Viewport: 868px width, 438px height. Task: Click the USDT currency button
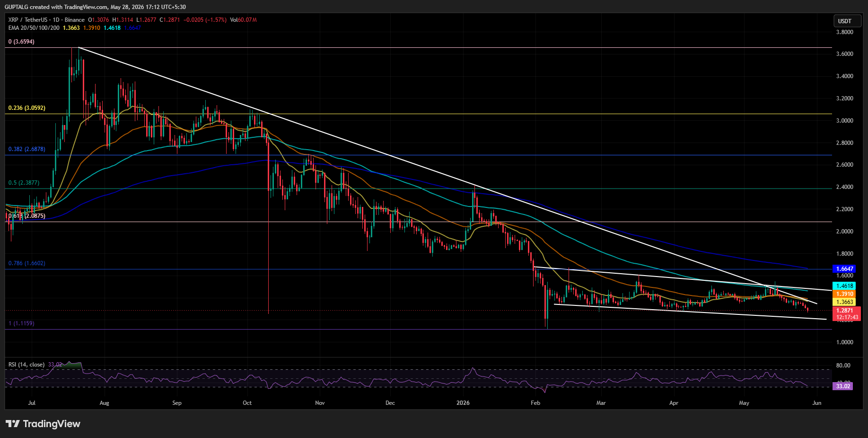click(847, 21)
